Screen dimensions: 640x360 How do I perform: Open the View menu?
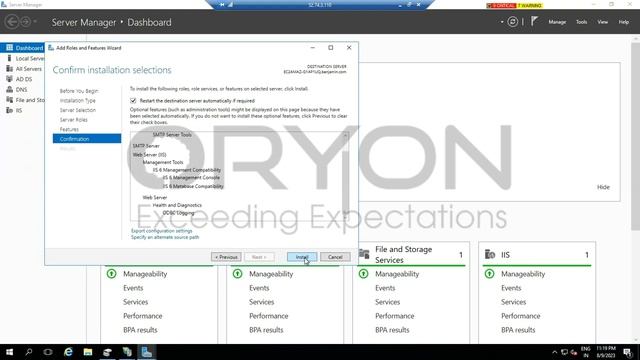602,22
